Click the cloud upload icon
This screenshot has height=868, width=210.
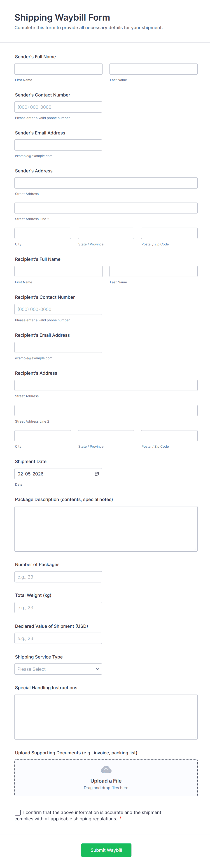click(x=106, y=769)
